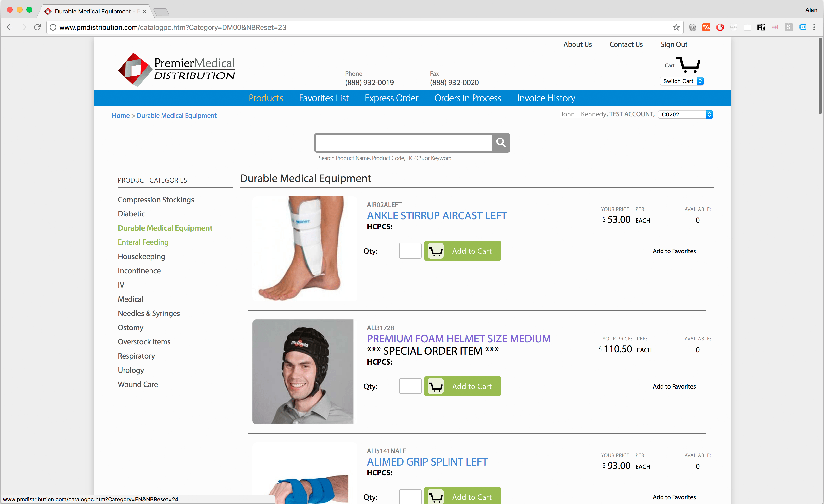Add Ankle Stirrup Aircast to cart

(x=462, y=251)
